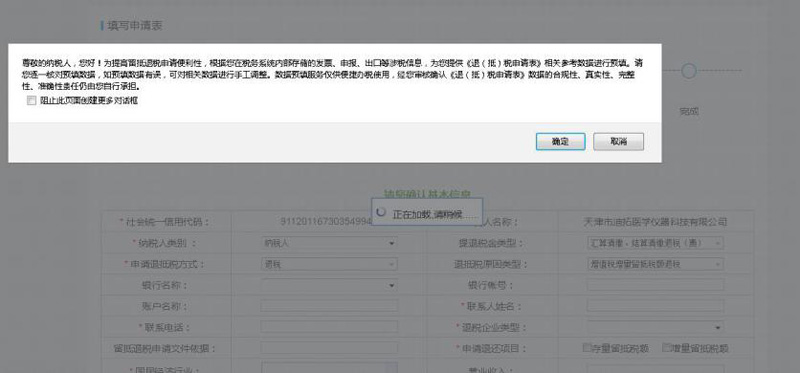Dismiss the dialog with 取消 button
Viewport: 800px width, 373px height.
[618, 141]
